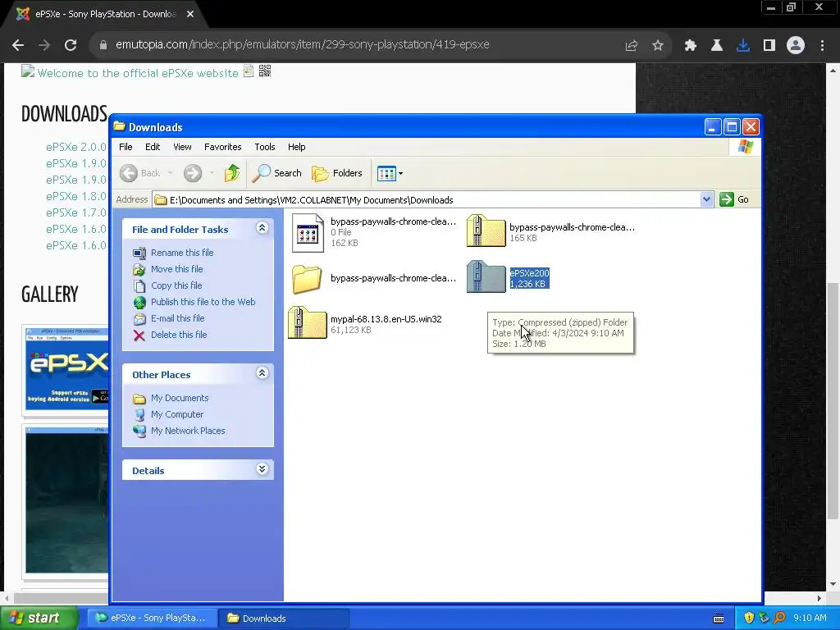This screenshot has width=840, height=630.
Task: Click the Go button beside the address
Action: pos(734,199)
